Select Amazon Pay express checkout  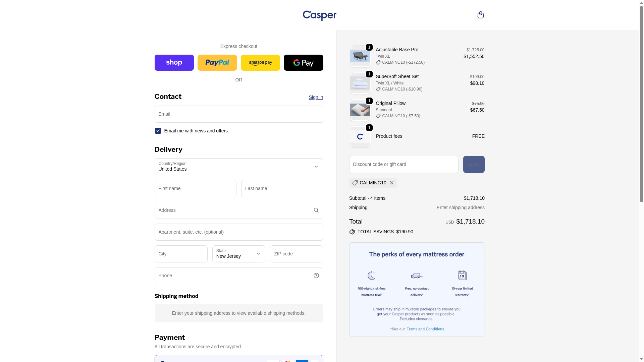tap(260, 63)
